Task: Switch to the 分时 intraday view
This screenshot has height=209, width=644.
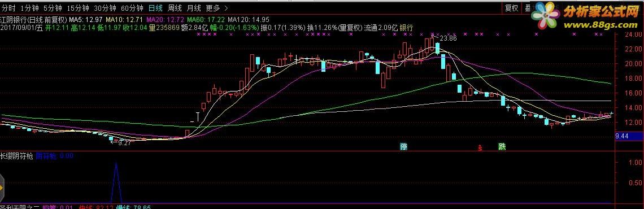Action: pos(8,8)
